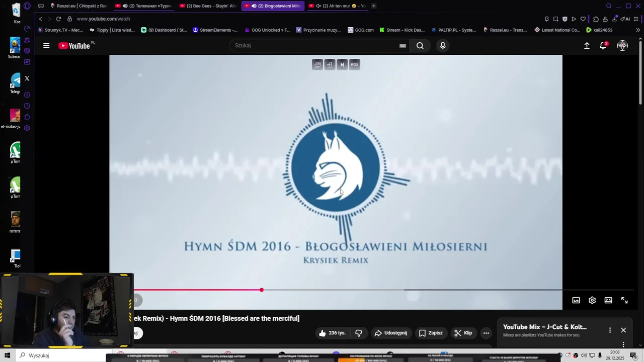Image resolution: width=644 pixels, height=362 pixels.
Task: Close the YouTube Mix playlist panel
Action: [x=623, y=330]
